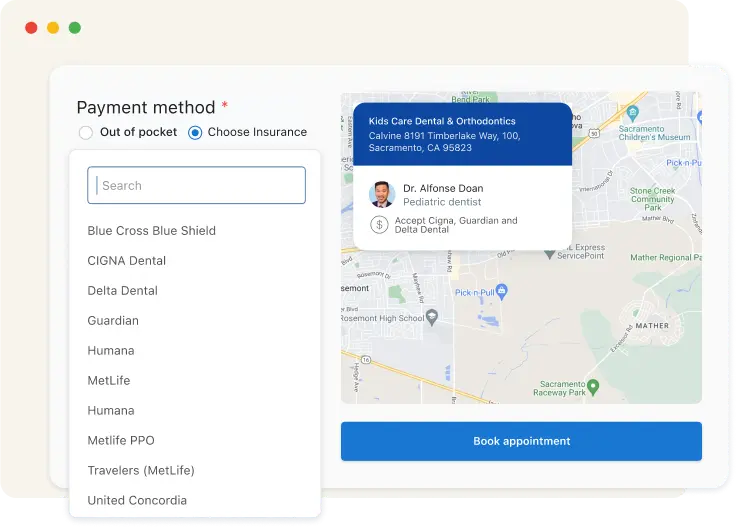
Task: Click the Kids Care Dental & Orthodontics title
Action: [x=442, y=121]
